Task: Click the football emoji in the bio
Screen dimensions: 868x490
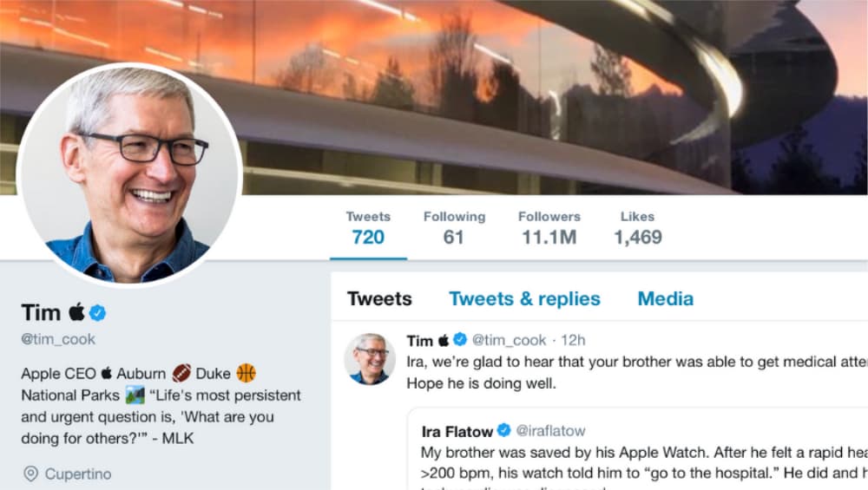Action: pos(181,373)
